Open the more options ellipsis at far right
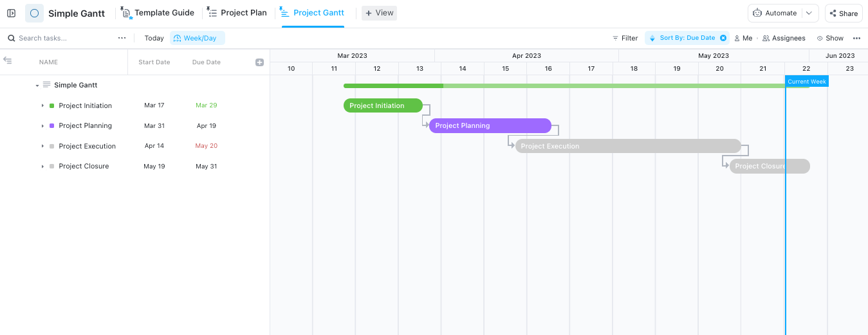Screen dimensions: 868x335 [x=856, y=38]
